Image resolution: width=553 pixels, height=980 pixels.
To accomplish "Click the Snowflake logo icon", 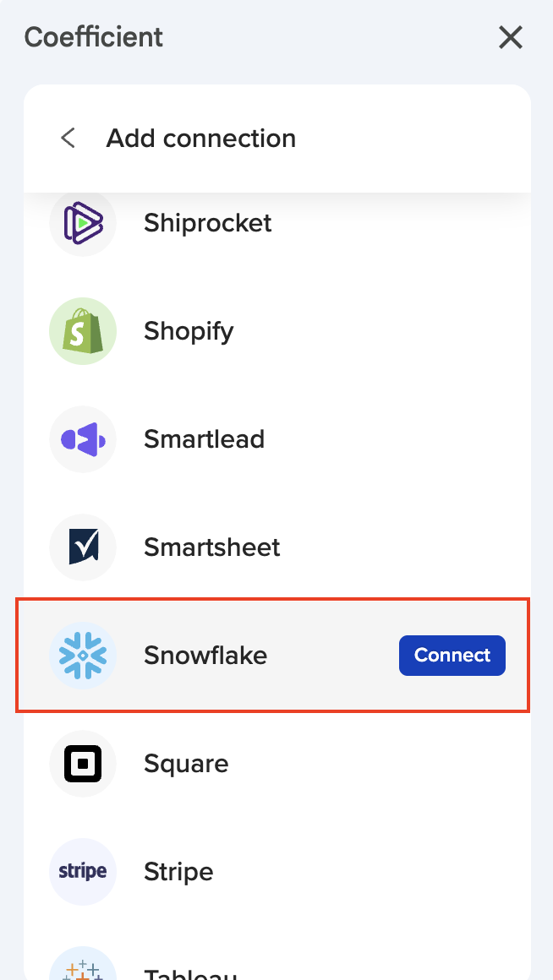I will tap(83, 656).
